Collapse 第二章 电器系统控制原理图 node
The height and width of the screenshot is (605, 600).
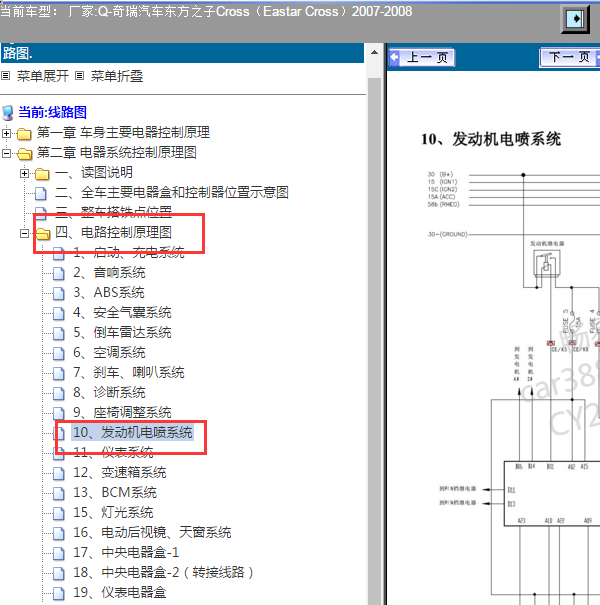tap(6, 154)
